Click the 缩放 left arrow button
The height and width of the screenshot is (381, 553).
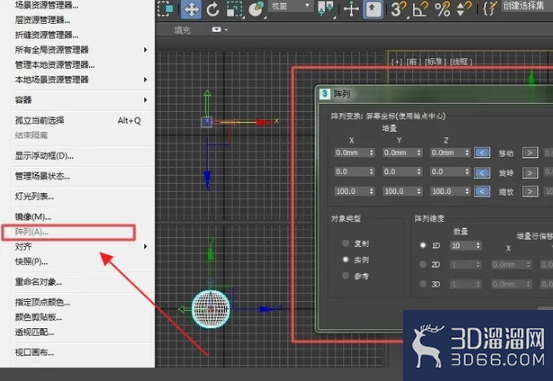point(482,192)
